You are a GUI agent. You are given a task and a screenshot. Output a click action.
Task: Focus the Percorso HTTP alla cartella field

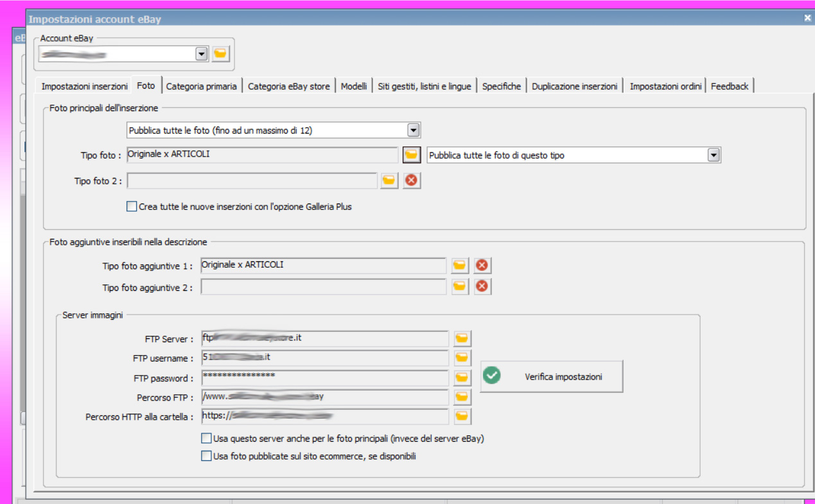click(324, 417)
